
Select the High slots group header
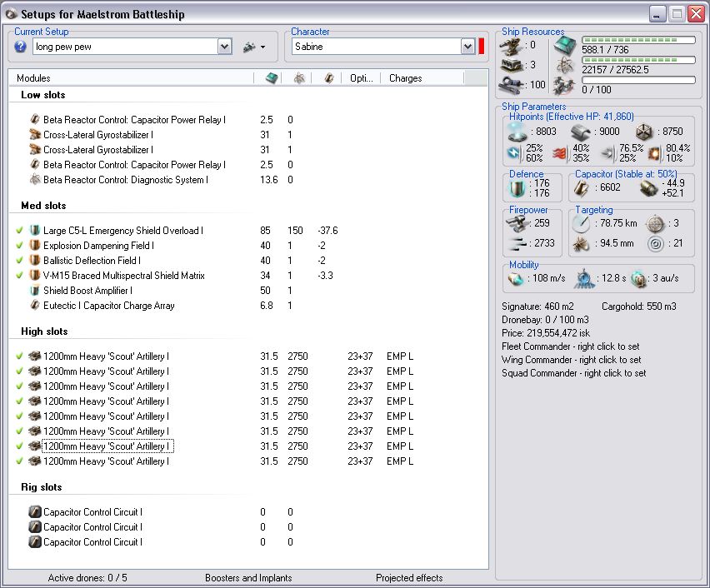44,331
